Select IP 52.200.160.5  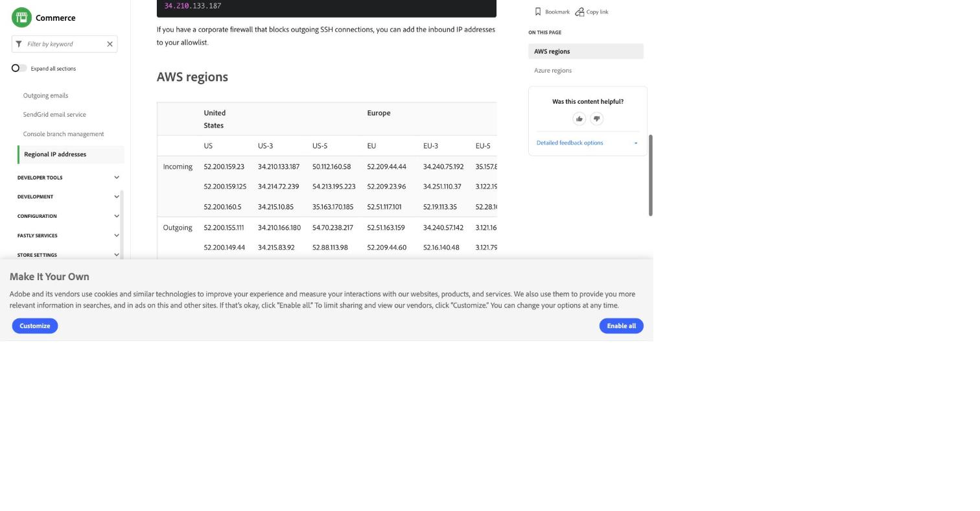tap(222, 207)
